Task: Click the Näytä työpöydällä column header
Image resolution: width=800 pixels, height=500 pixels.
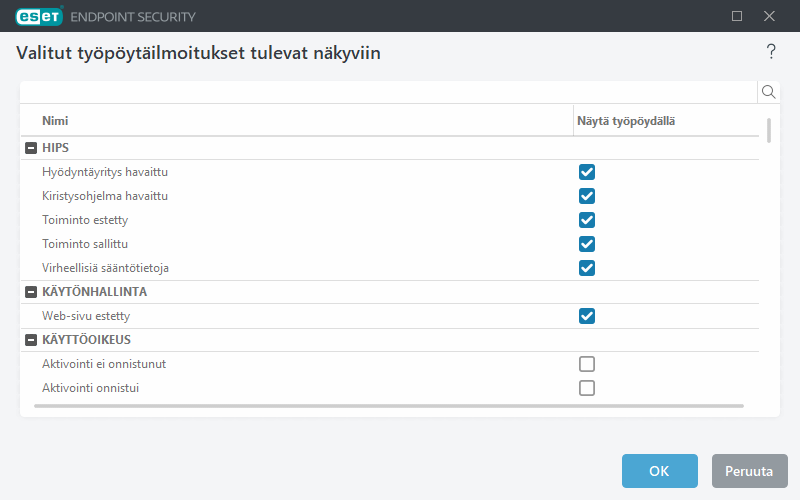Action: pos(626,121)
